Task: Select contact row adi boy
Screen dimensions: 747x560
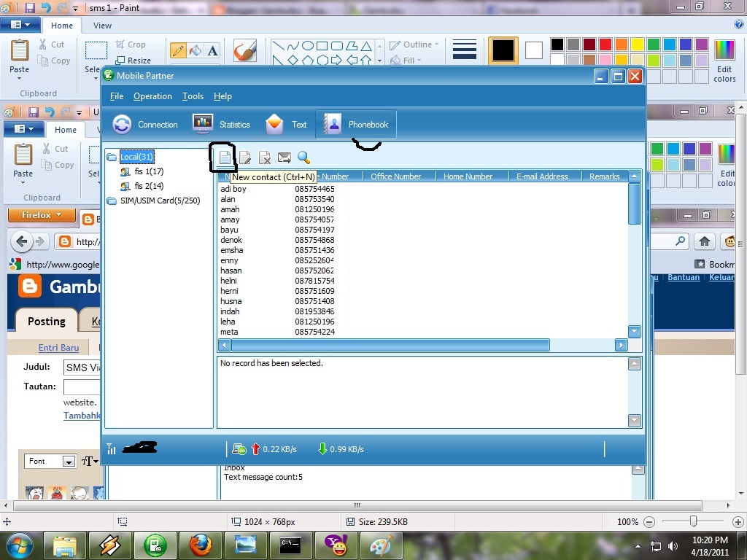Action: pos(277,189)
